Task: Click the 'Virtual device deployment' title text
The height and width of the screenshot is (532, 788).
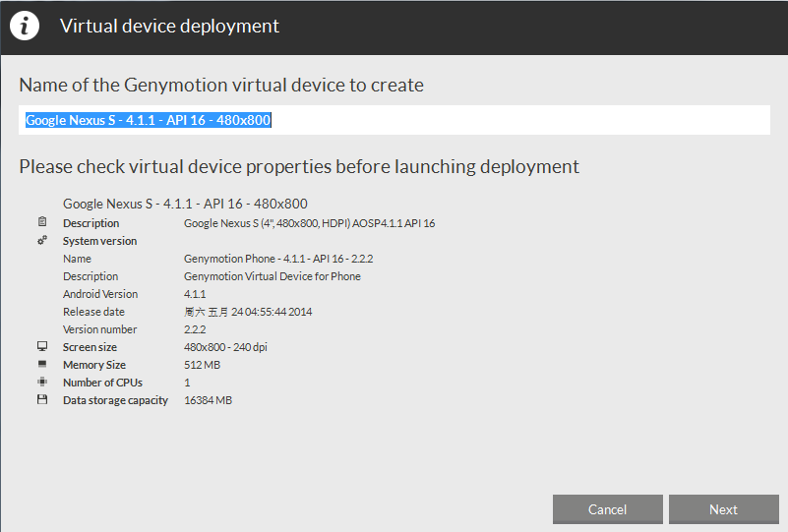Action: point(169,27)
